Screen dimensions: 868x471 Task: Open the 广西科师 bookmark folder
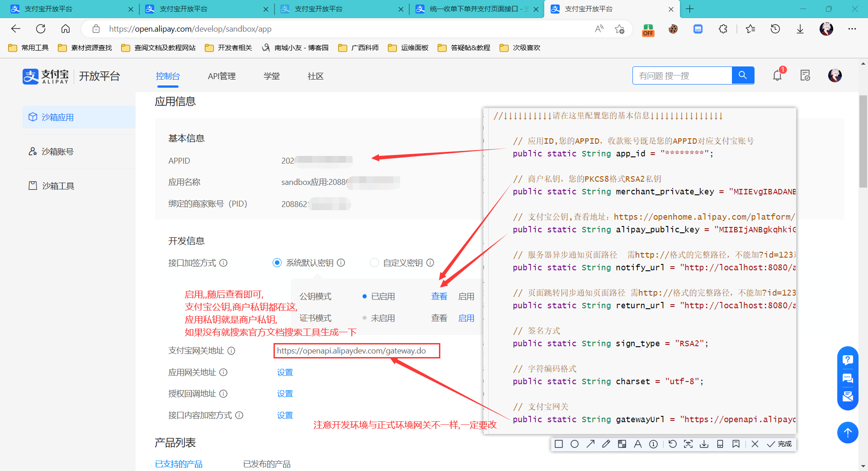[359, 47]
